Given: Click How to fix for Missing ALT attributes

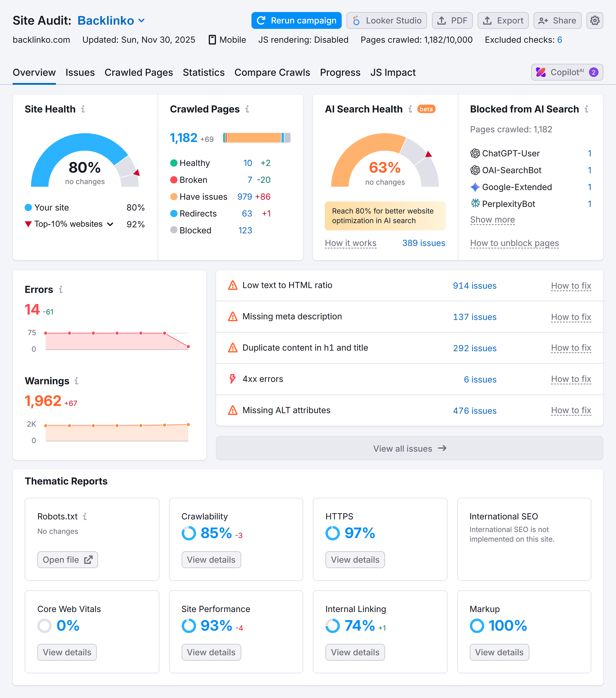Looking at the screenshot, I should [x=571, y=411].
